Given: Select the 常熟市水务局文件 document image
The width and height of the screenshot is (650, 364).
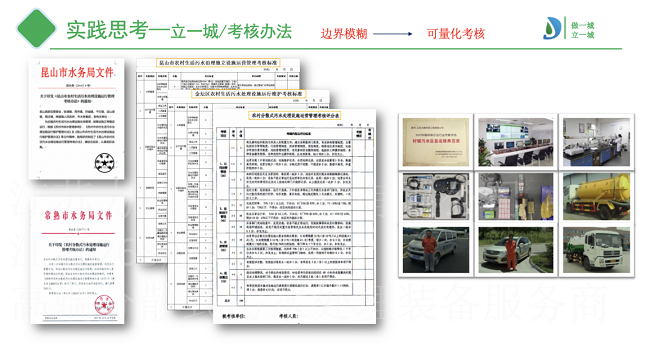Looking at the screenshot, I should click(x=78, y=260).
